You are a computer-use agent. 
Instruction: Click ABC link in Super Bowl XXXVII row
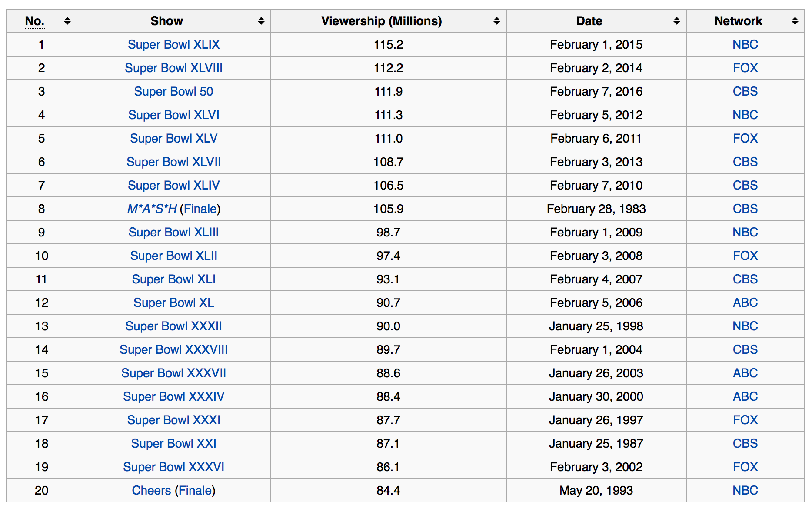pos(745,373)
